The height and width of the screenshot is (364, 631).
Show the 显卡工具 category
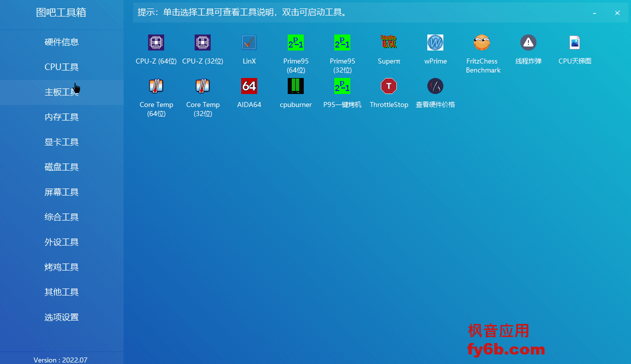[x=62, y=142]
